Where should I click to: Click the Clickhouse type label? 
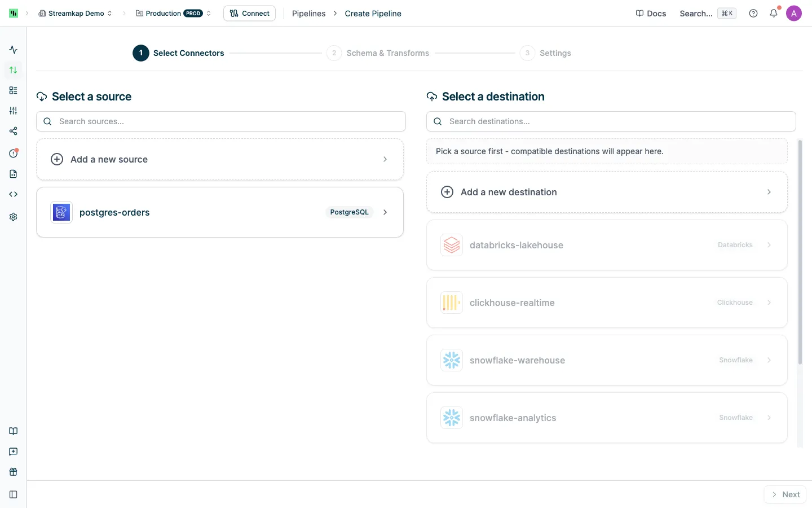[x=735, y=303]
